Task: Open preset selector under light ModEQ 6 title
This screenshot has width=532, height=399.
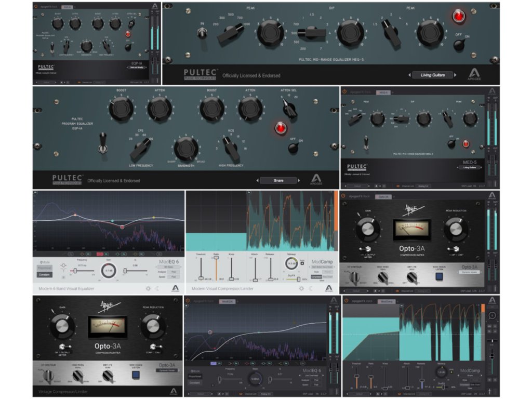Action: tap(169, 267)
